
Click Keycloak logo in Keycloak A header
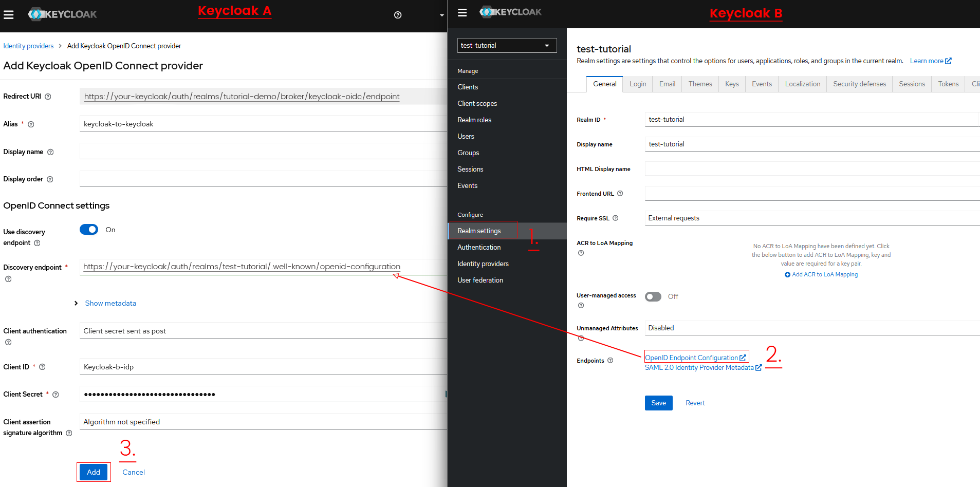(62, 14)
